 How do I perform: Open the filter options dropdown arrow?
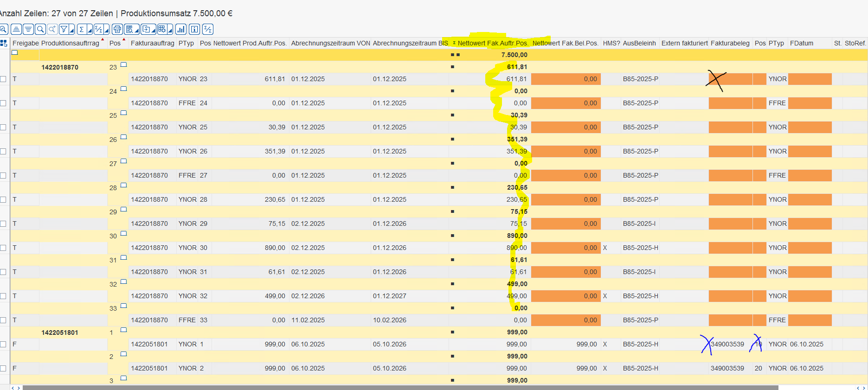tap(72, 30)
